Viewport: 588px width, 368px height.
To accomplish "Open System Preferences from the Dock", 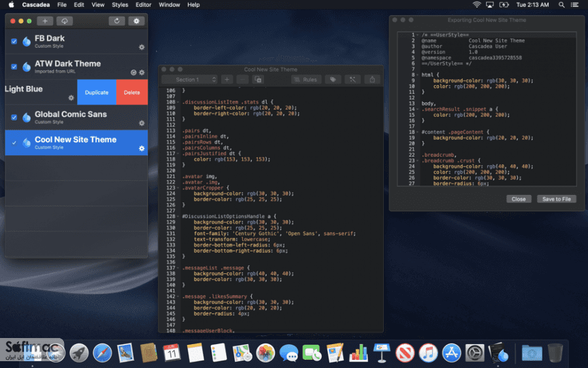I will coord(475,353).
